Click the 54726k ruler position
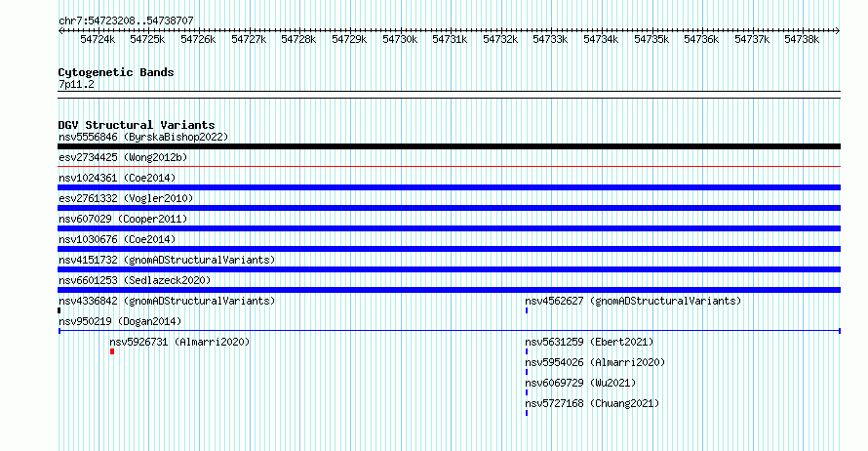The image size is (868, 451). [198, 39]
